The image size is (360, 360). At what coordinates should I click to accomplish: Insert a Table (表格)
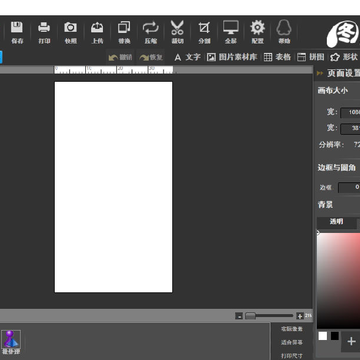click(x=277, y=57)
